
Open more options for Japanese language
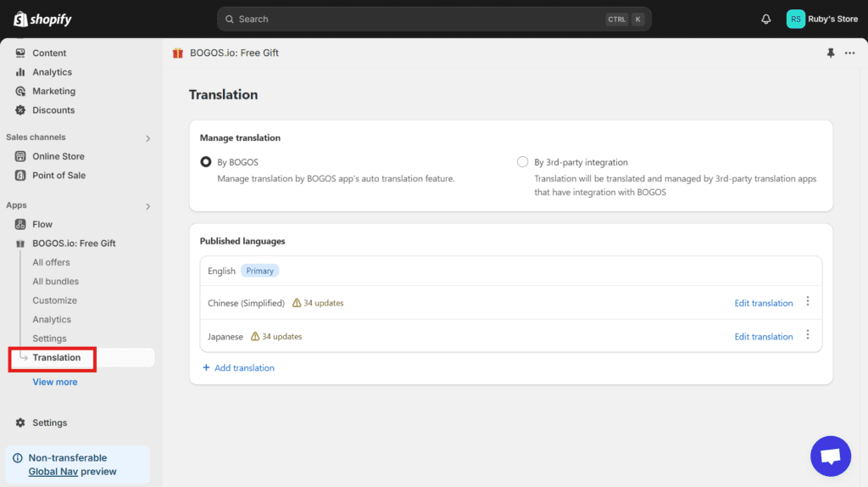[x=807, y=335]
